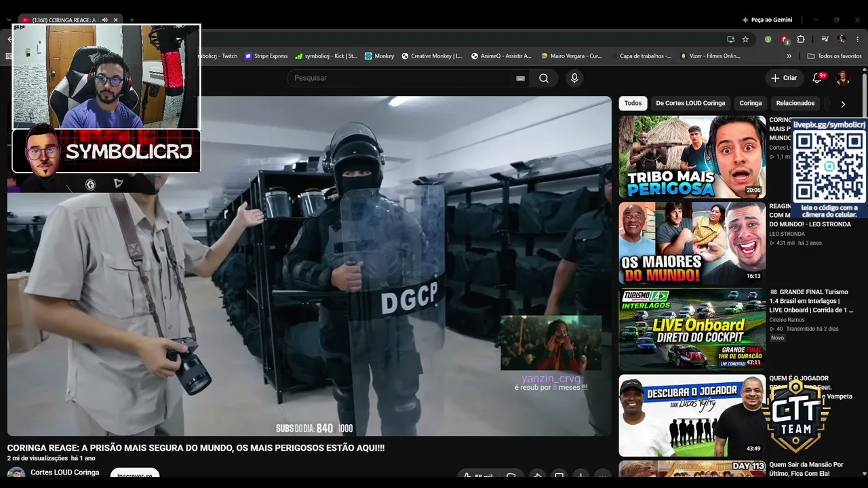Screen dimensions: 868x488
Task: Open YouTube notifications bell
Action: [x=817, y=78]
